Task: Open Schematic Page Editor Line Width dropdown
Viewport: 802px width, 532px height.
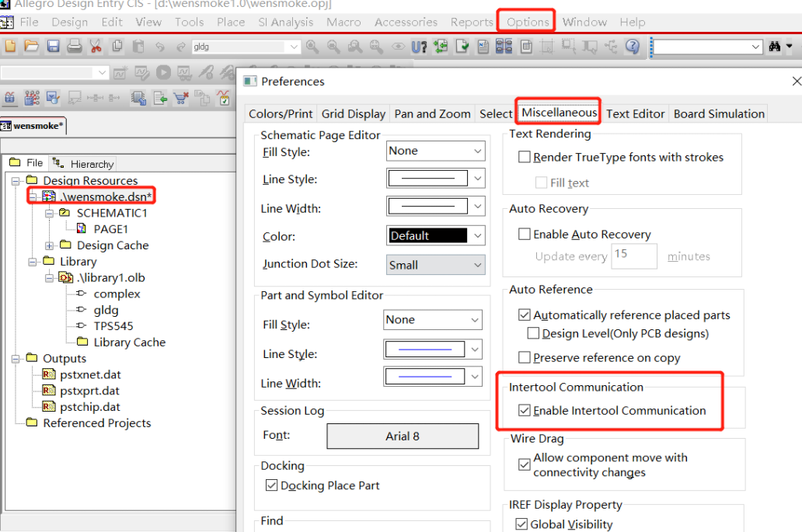Action: point(435,207)
